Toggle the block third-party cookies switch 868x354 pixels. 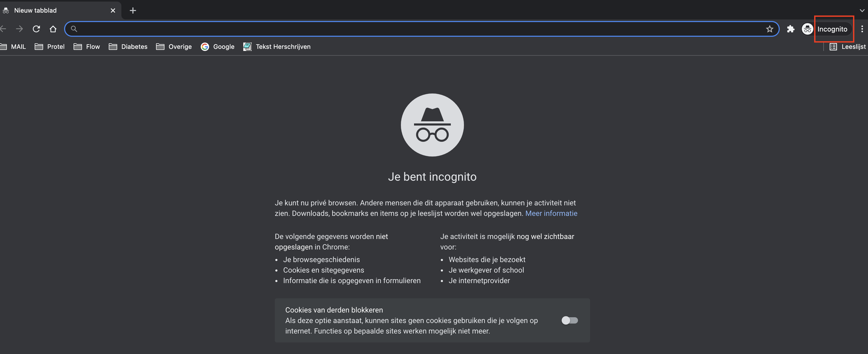(570, 320)
